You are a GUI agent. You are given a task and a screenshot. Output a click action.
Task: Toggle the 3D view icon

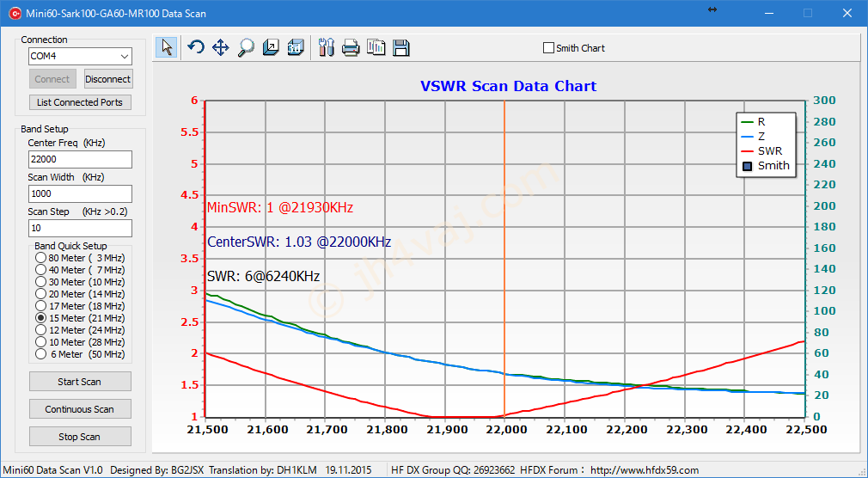click(296, 47)
